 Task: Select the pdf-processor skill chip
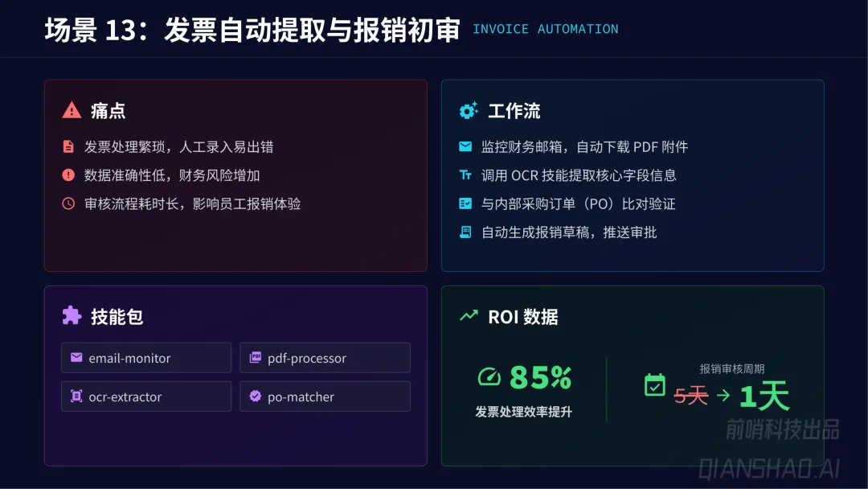pos(325,358)
